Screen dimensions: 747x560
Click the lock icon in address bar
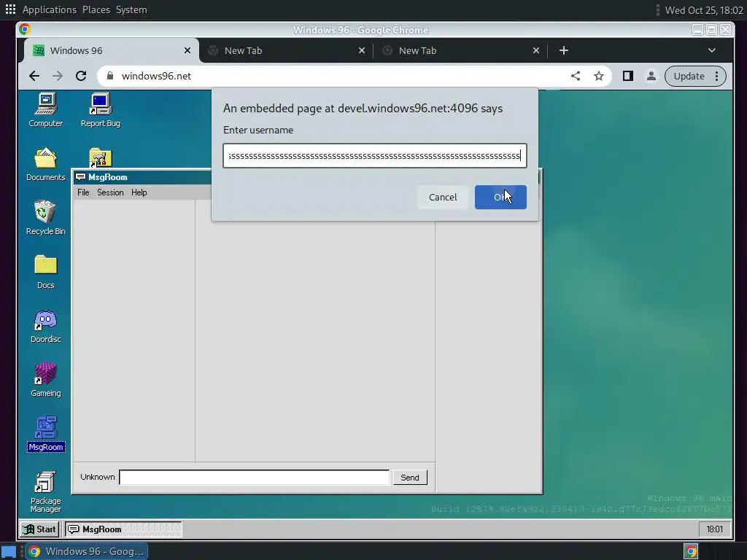pos(110,76)
